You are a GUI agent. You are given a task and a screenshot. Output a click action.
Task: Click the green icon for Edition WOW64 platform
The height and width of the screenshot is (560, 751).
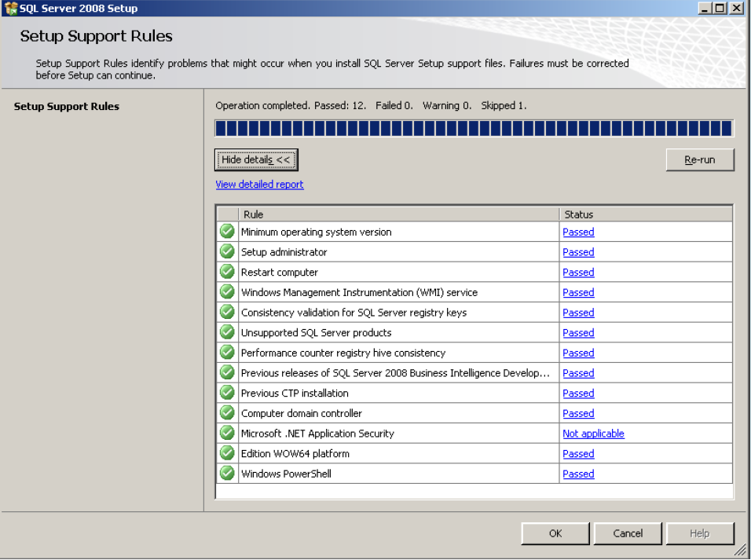pos(227,453)
